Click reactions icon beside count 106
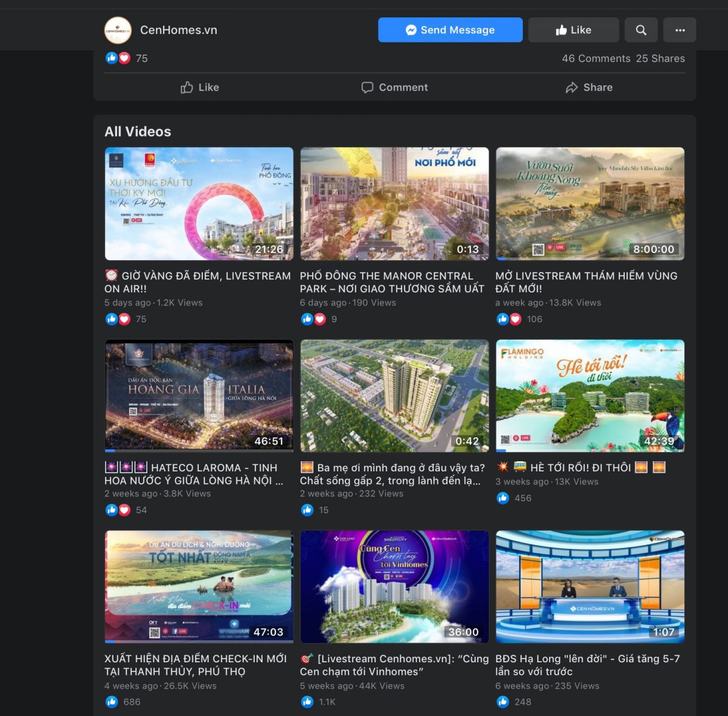728x716 pixels. tap(509, 319)
